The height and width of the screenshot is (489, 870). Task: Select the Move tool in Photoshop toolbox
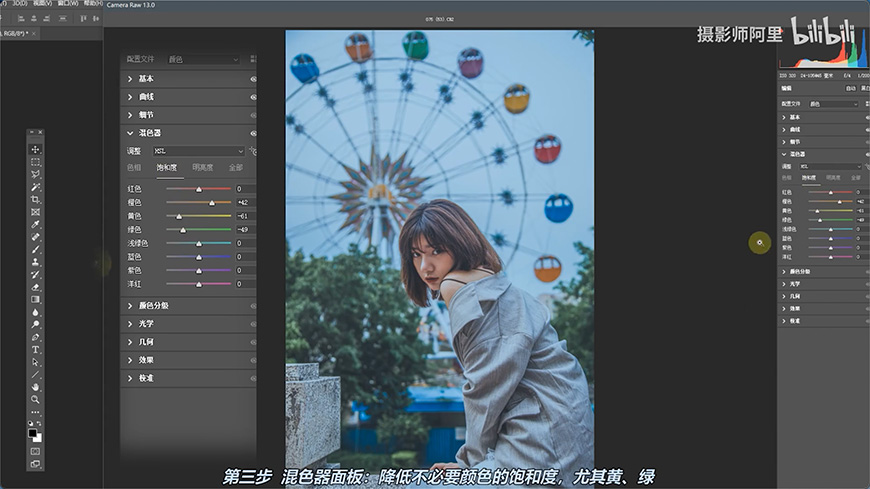pos(36,150)
